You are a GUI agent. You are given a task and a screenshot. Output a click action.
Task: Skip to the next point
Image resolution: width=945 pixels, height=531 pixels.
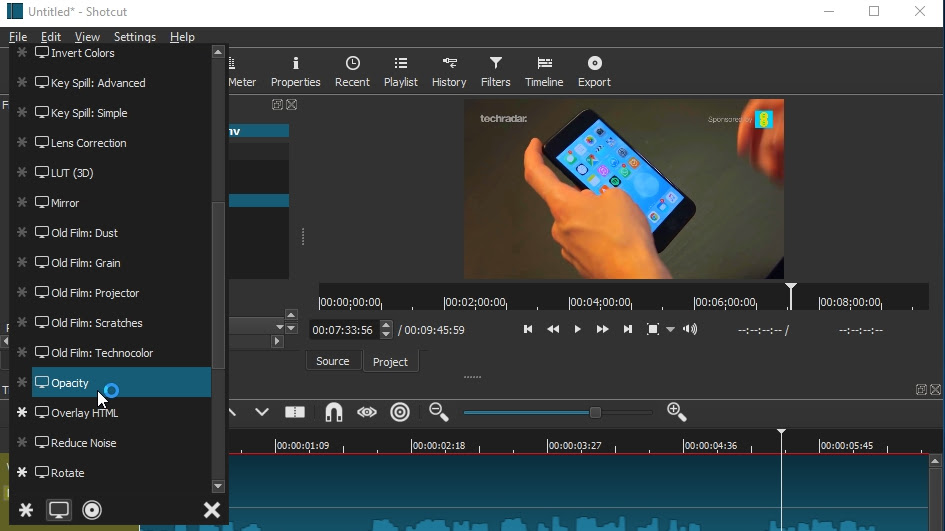627,329
